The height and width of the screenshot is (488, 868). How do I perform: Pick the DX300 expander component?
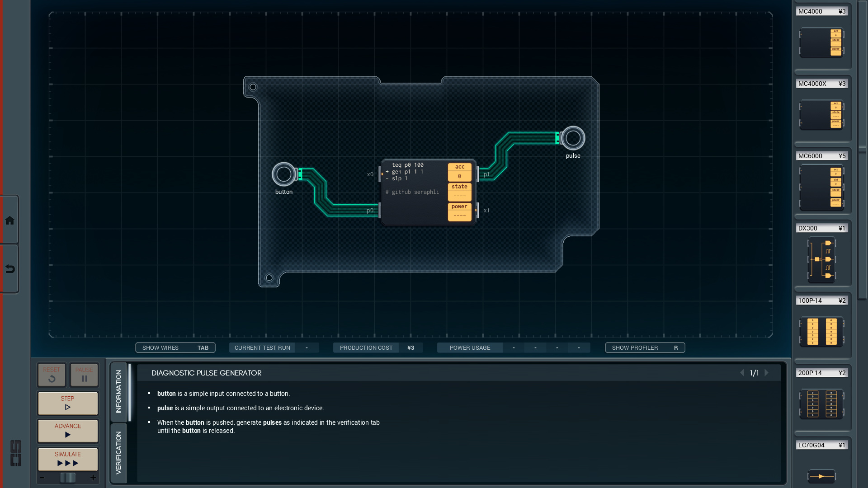pyautogui.click(x=821, y=260)
